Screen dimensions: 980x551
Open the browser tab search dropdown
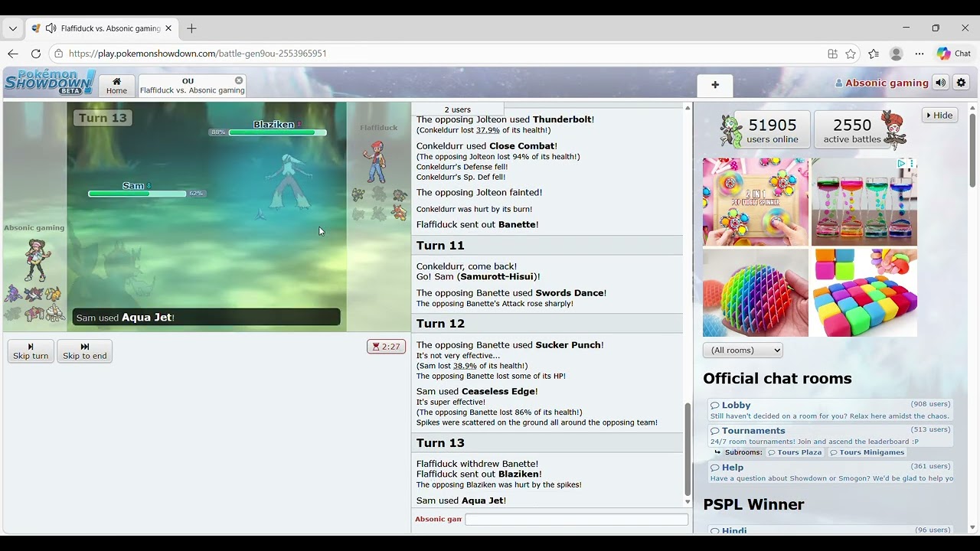tap(13, 28)
